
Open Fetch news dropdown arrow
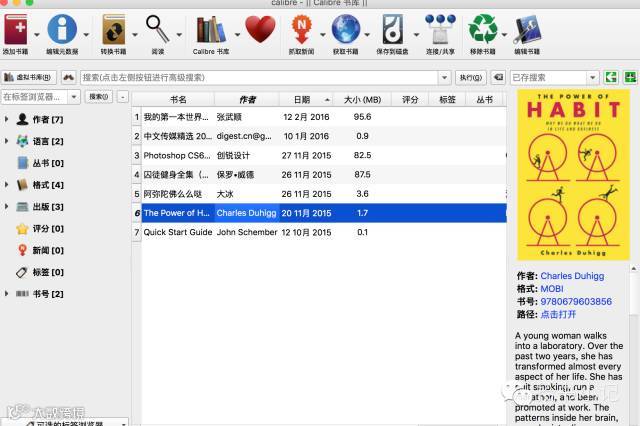(322, 35)
